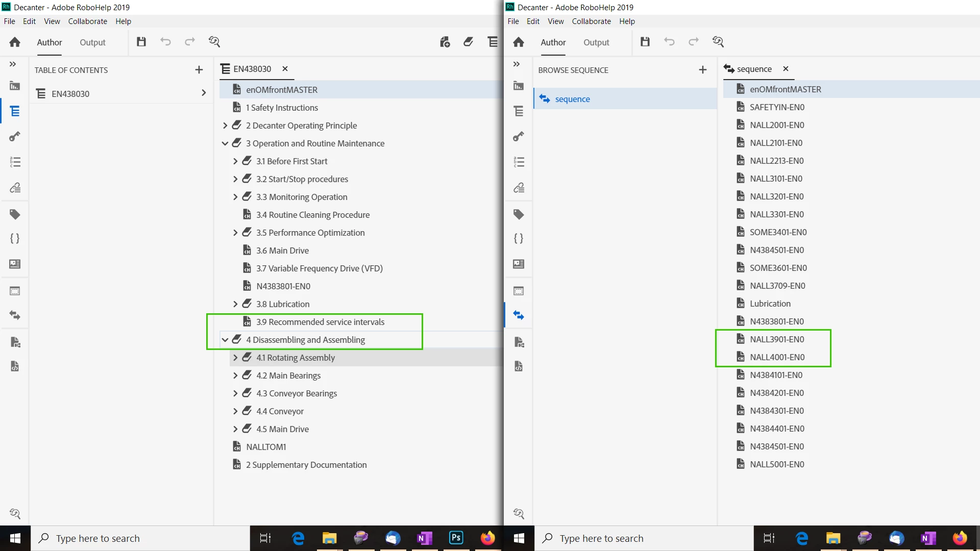
Task: Click the Variables braces icon in right sidebar
Action: click(x=519, y=239)
